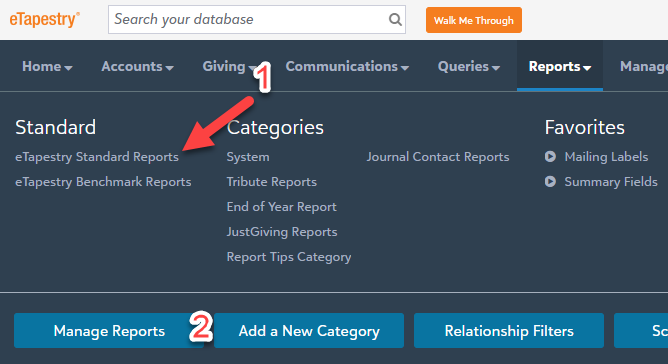668x364 pixels.
Task: Open eTapestry Standard Reports
Action: pos(97,157)
